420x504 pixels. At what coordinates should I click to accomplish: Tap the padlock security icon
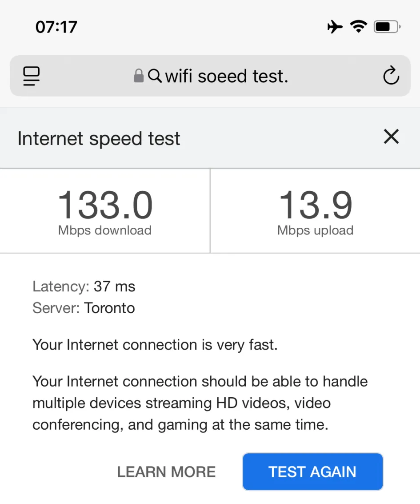[139, 76]
